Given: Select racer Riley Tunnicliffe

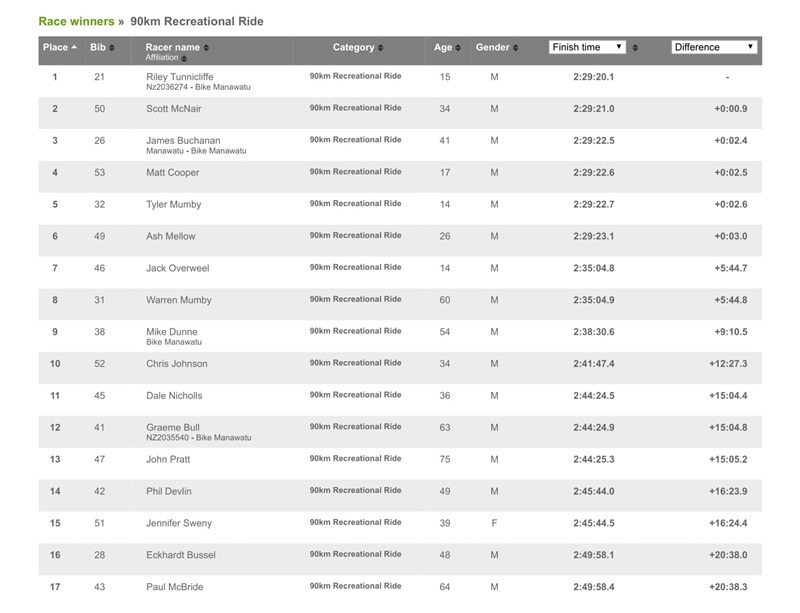Looking at the screenshot, I should (x=179, y=76).
